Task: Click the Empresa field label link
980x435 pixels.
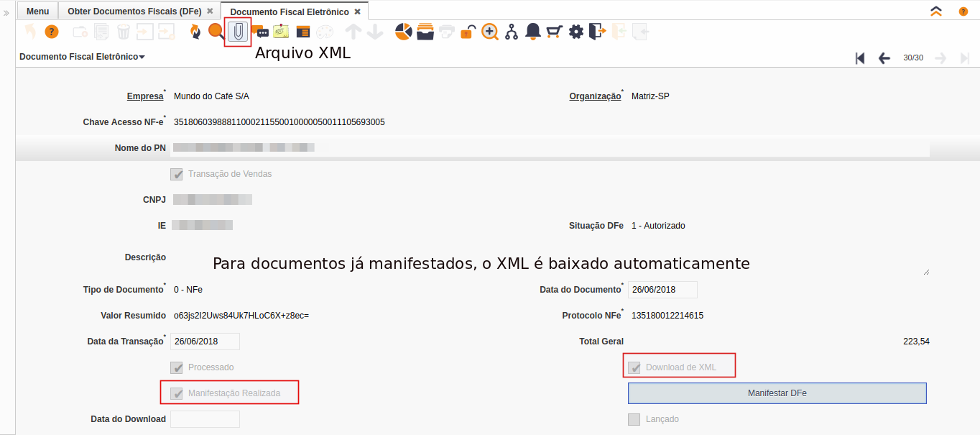Action: click(x=145, y=96)
